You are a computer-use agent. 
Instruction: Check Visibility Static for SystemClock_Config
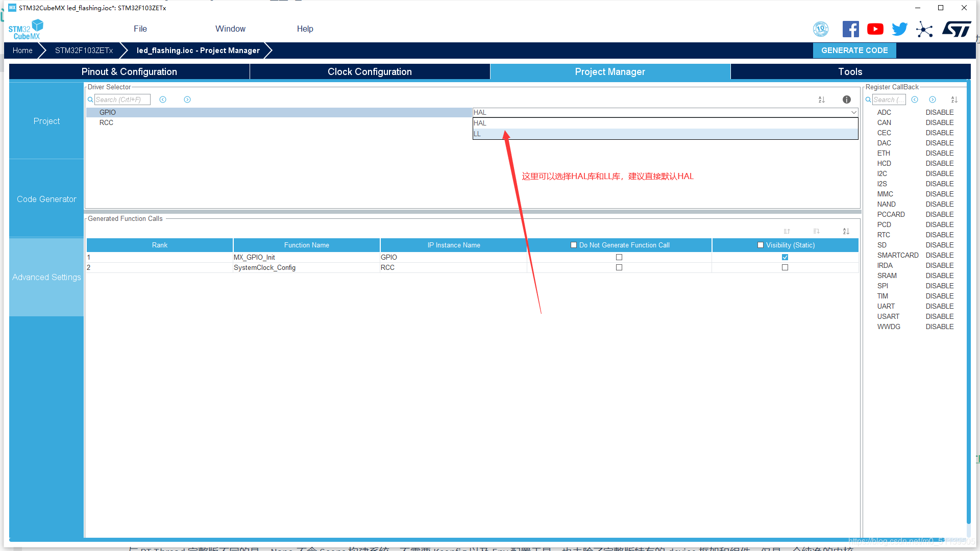(785, 267)
